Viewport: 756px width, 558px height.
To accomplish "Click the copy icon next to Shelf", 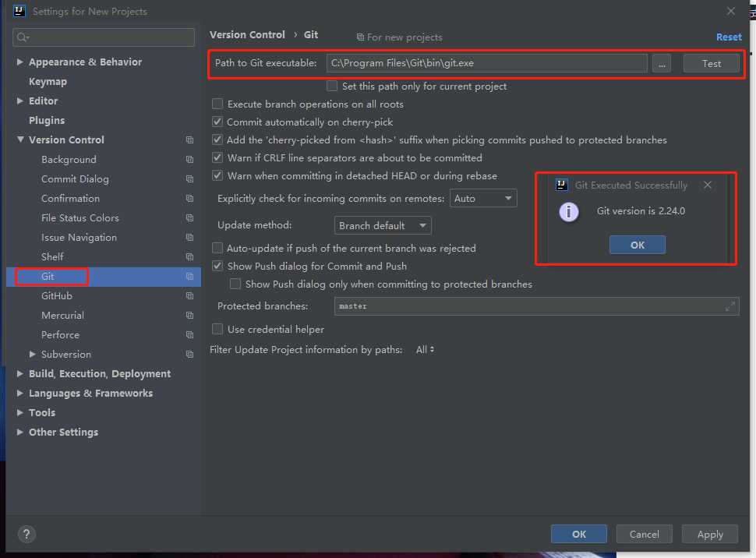I will [x=189, y=256].
